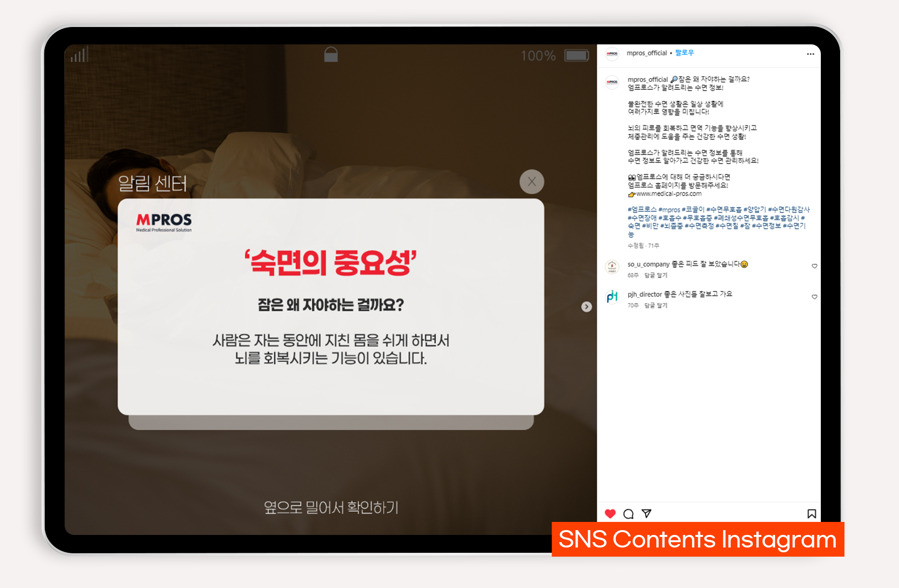Open the #수면다원검사 hashtag
This screenshot has height=588, width=899.
click(788, 210)
